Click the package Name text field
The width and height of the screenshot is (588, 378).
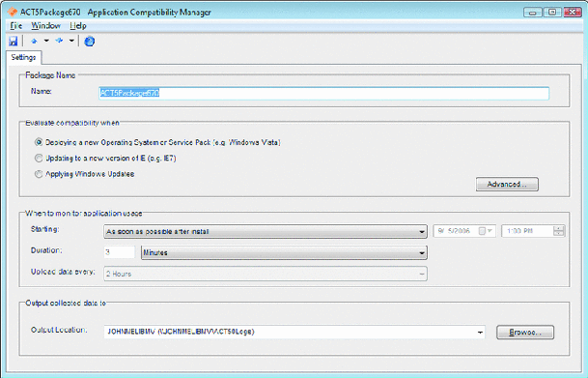[324, 93]
